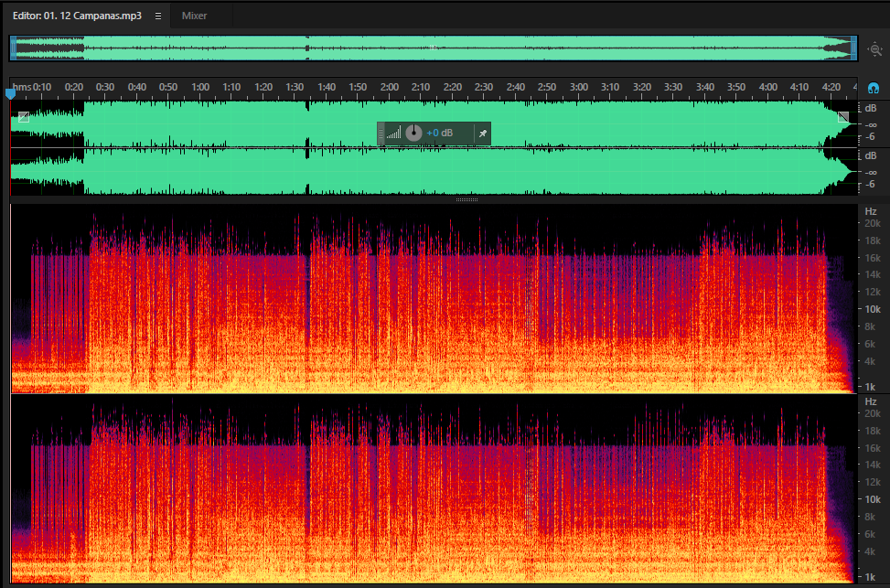Click the 3:50 mark on the time ruler
The width and height of the screenshot is (890, 588).
[x=736, y=88]
